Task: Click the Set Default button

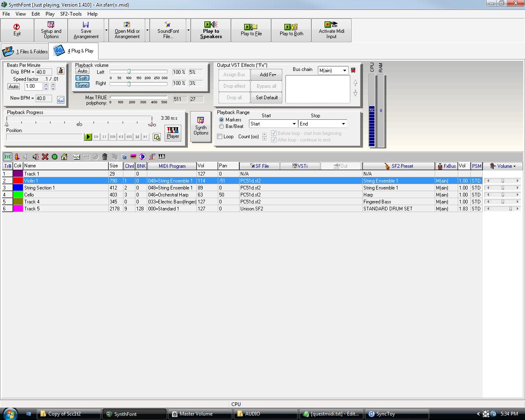Action: 267,98
